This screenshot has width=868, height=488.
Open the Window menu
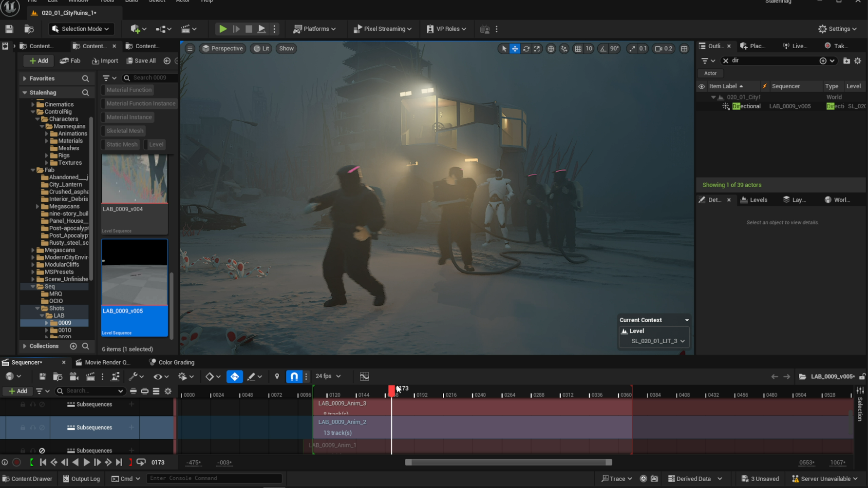78,1
